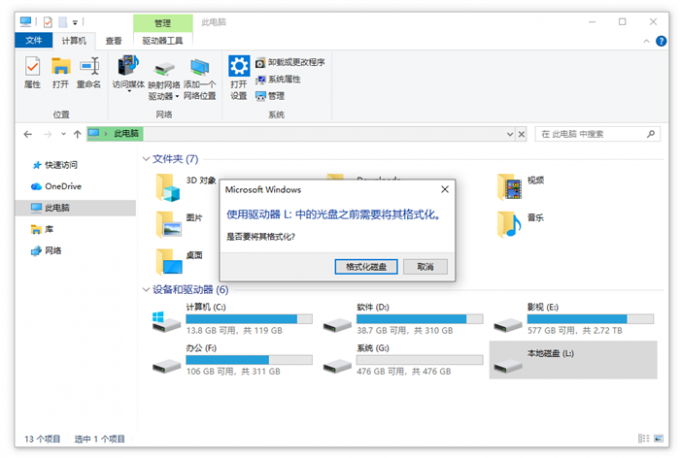Click 映射网络驱动器 map network drive
This screenshot has width=680, height=458.
[164, 81]
